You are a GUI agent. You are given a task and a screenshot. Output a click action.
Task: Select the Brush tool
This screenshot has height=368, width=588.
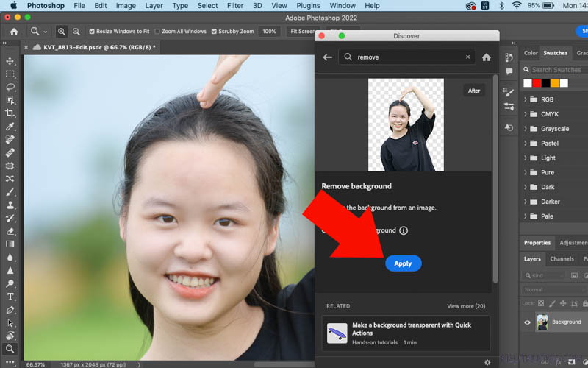tap(10, 192)
